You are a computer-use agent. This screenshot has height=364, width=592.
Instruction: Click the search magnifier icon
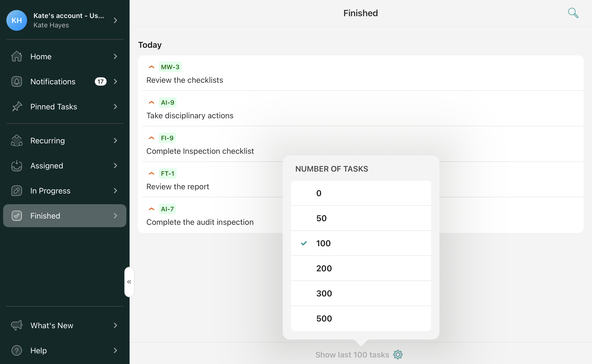[573, 13]
